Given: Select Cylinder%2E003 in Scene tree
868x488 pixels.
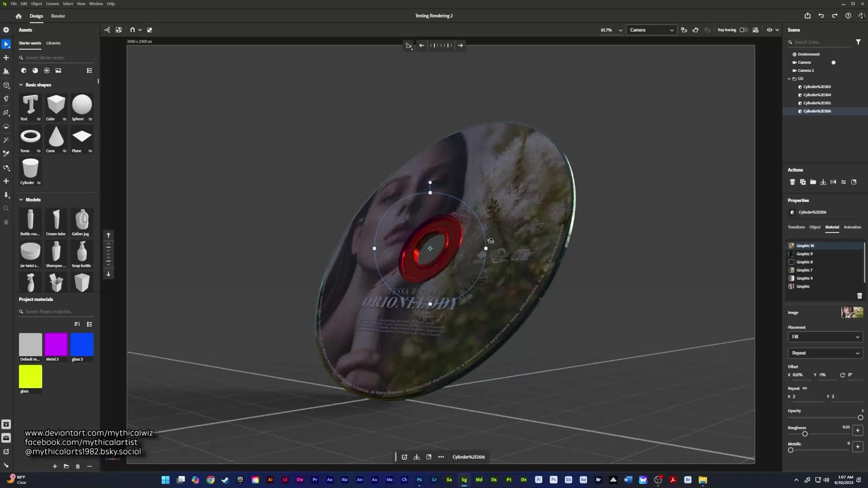Looking at the screenshot, I should pyautogui.click(x=817, y=87).
